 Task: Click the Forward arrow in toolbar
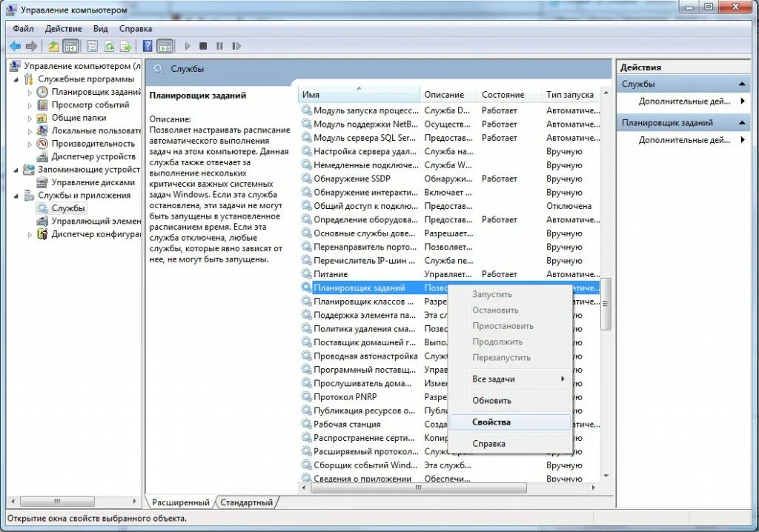point(31,46)
